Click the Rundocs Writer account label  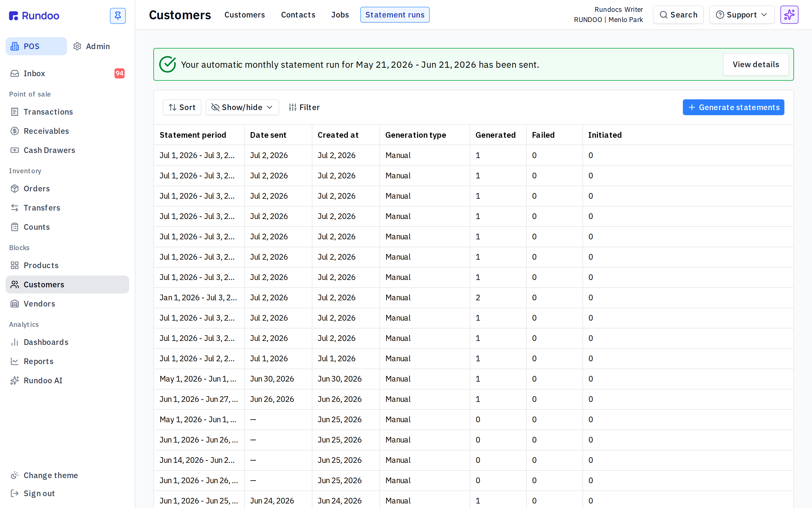618,9
